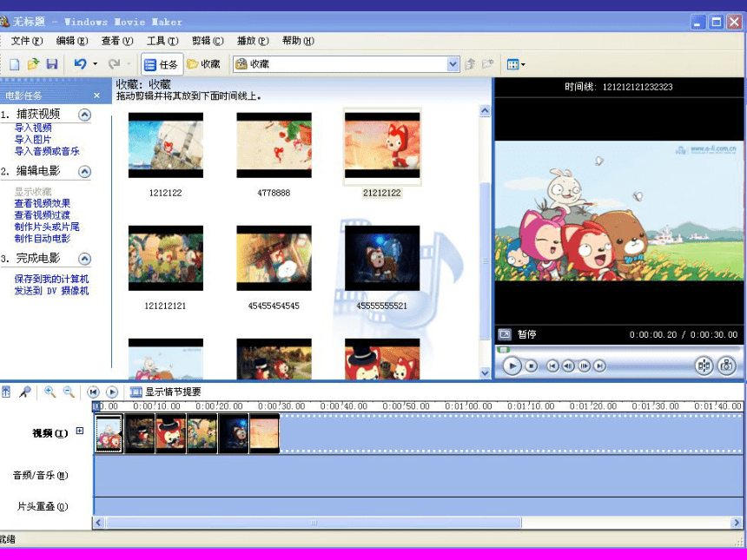Select the clip thumbnail named 21212122
The height and width of the screenshot is (560, 747).
(x=382, y=145)
